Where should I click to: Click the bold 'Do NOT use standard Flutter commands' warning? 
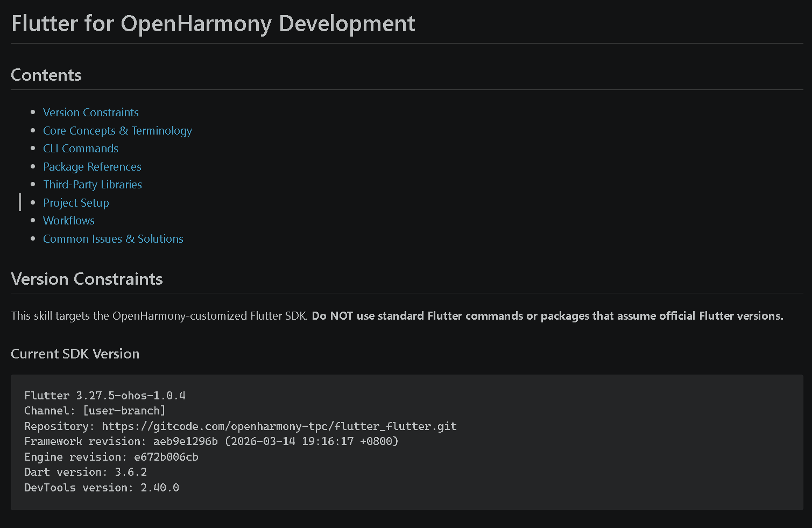(x=547, y=316)
